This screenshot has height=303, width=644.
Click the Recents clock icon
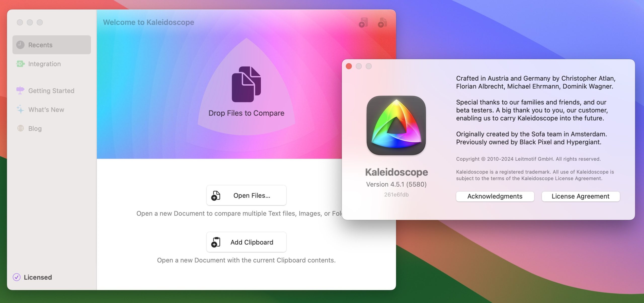(20, 45)
